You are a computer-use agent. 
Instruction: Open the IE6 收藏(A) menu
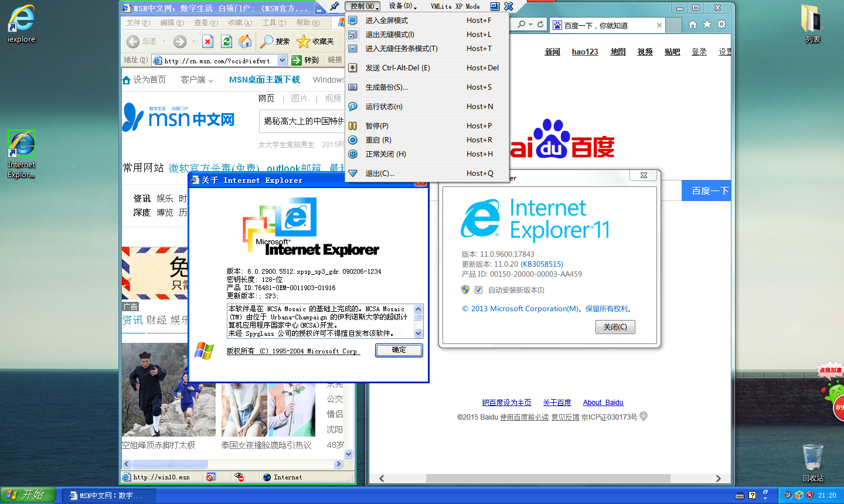[240, 23]
